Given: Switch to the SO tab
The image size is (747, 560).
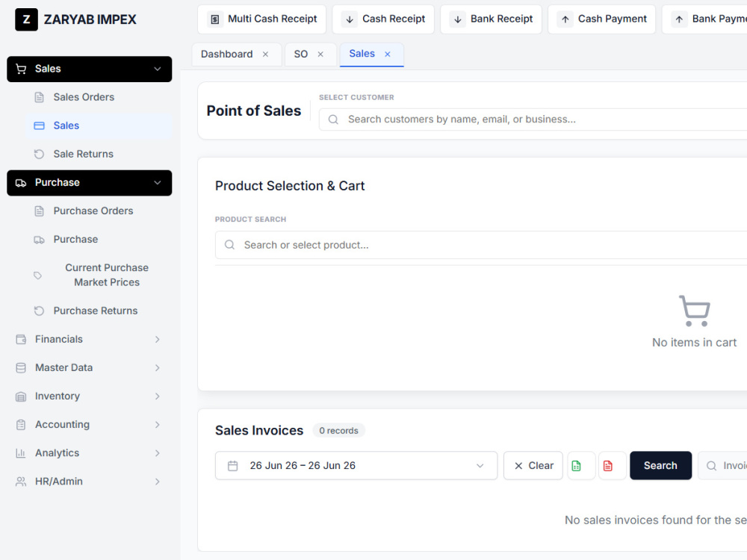Looking at the screenshot, I should coord(300,55).
